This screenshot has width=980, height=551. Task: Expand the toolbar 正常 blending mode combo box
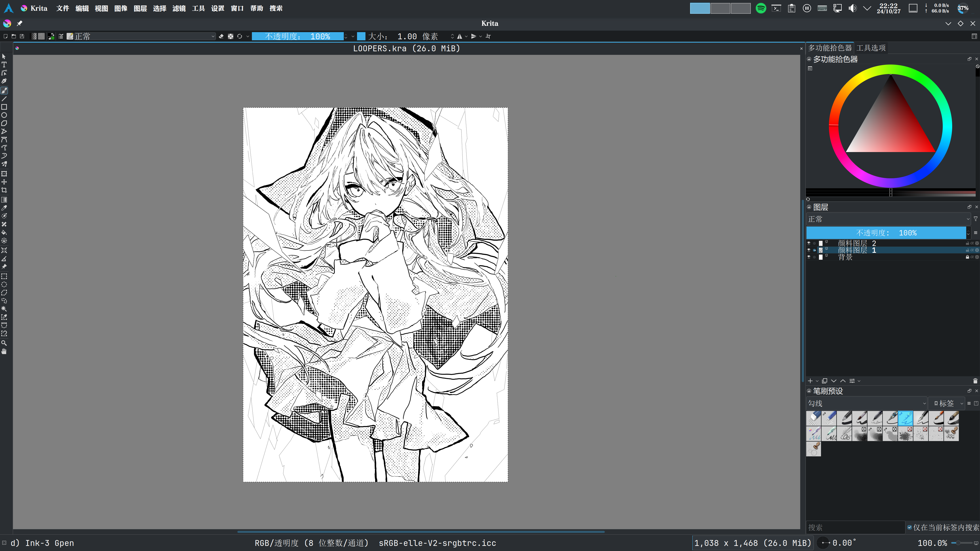(x=144, y=36)
